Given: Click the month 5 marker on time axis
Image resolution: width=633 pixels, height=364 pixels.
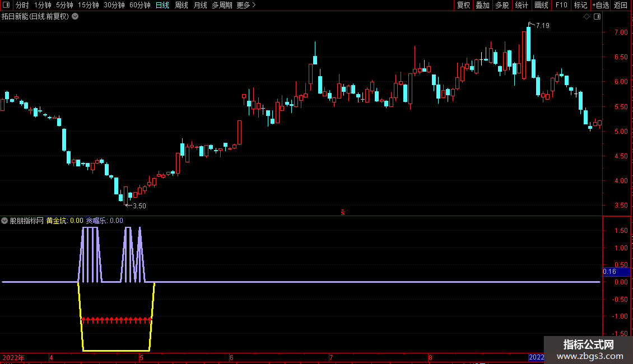Looking at the screenshot, I should 141,357.
